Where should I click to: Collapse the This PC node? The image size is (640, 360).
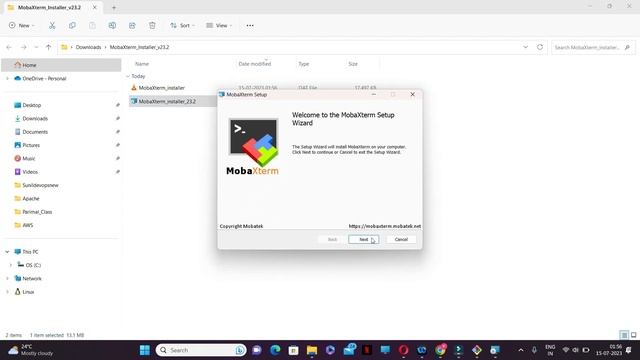(x=7, y=252)
